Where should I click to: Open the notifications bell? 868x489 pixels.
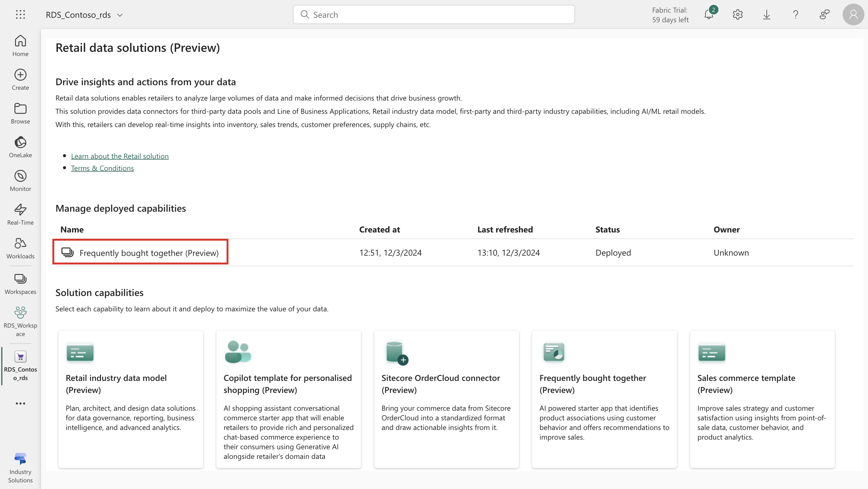click(x=709, y=14)
